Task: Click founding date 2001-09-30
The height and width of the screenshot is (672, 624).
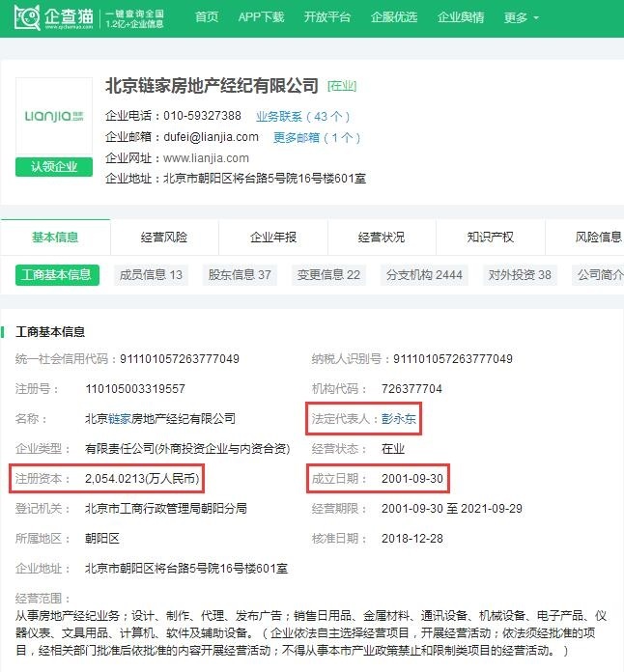Action: point(412,478)
